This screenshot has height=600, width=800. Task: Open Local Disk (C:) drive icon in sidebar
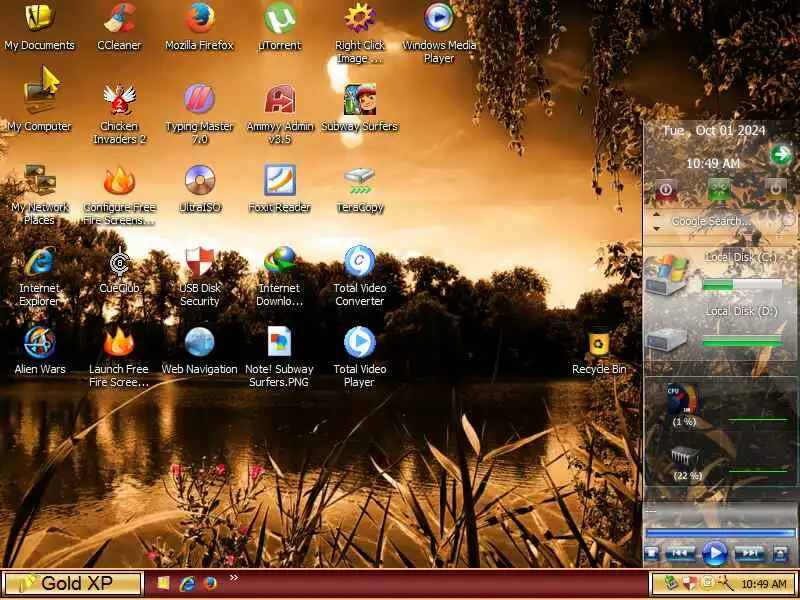click(x=666, y=274)
